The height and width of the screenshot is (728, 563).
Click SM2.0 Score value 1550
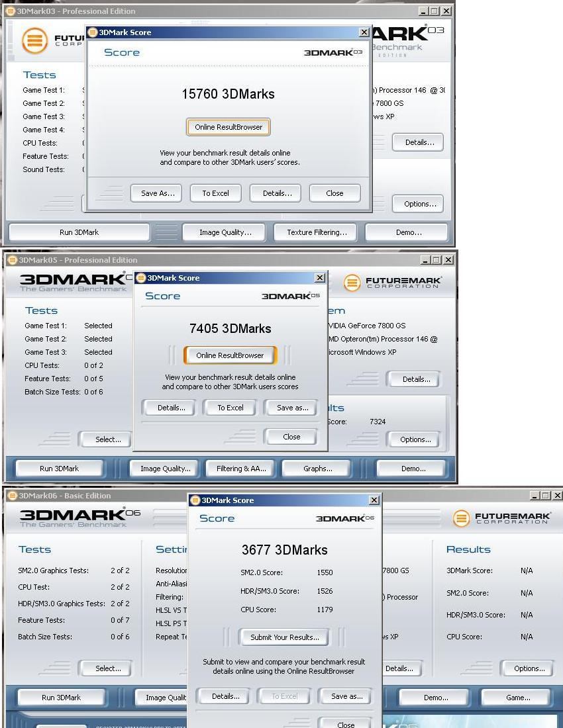[325, 573]
